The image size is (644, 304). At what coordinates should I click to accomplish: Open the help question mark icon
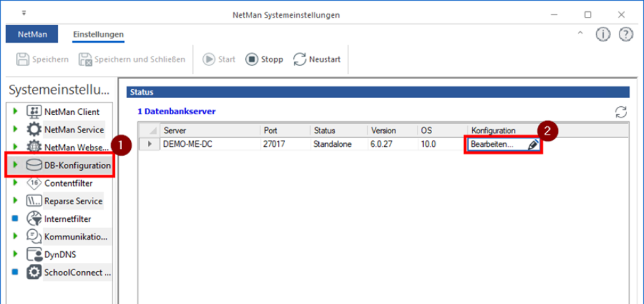pyautogui.click(x=625, y=35)
